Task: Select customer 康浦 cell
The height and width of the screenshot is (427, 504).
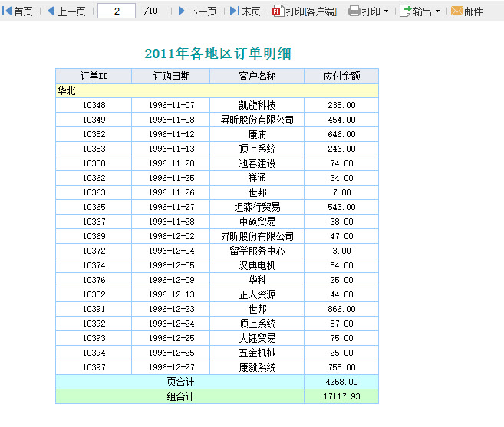Action: (257, 134)
